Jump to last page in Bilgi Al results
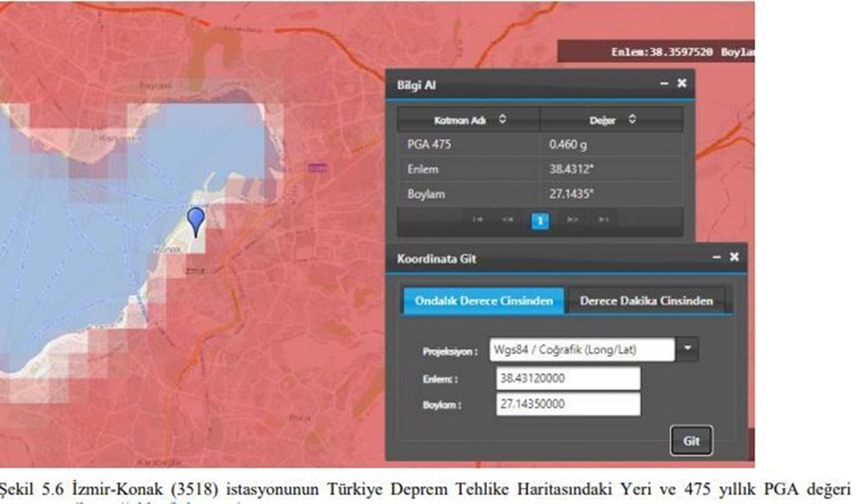The image size is (860, 504). click(x=604, y=219)
